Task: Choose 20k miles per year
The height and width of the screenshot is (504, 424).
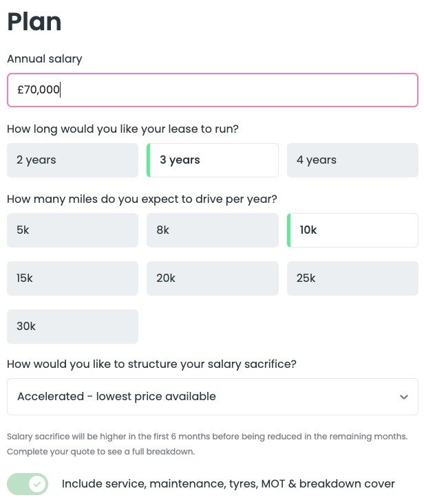Action: click(x=212, y=278)
